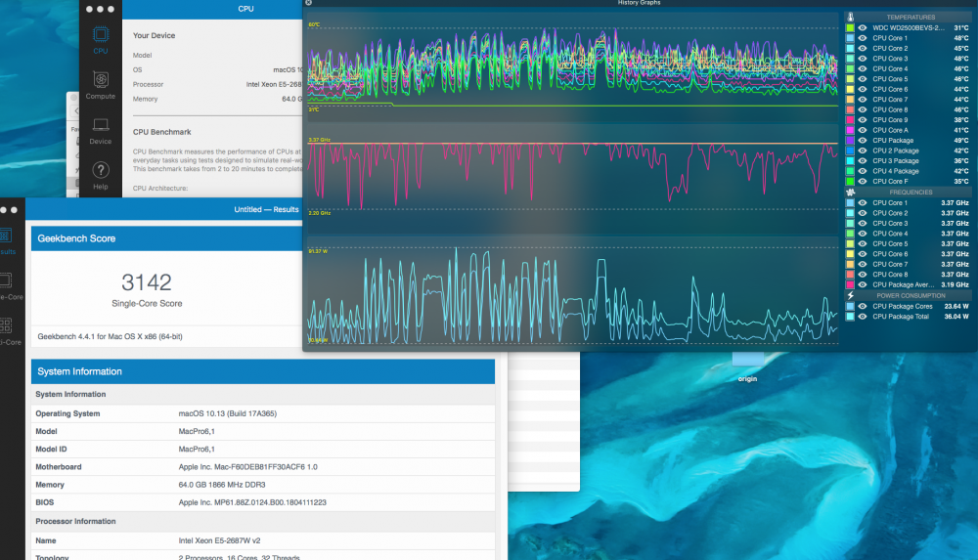The width and height of the screenshot is (978, 560).
Task: Hide CPU Package Average frequency line
Action: pyautogui.click(x=863, y=284)
